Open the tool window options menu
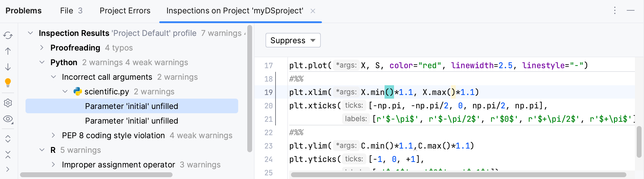The width and height of the screenshot is (644, 179). pyautogui.click(x=615, y=11)
